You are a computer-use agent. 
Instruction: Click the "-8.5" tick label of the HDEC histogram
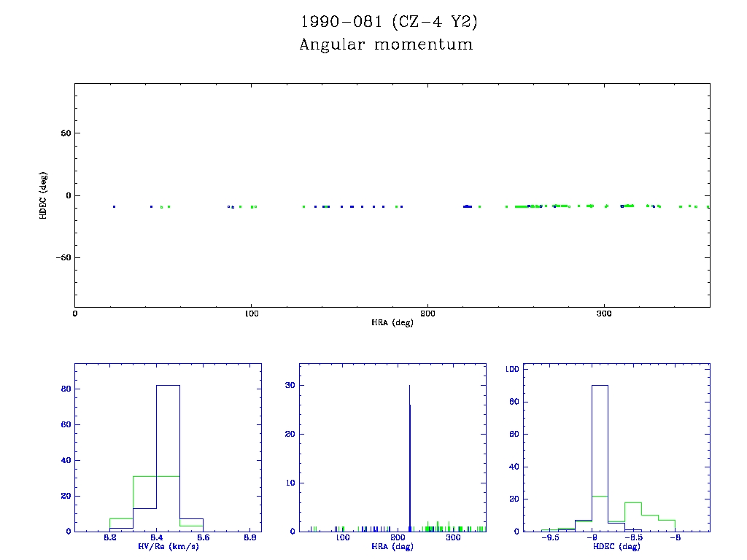point(633,537)
